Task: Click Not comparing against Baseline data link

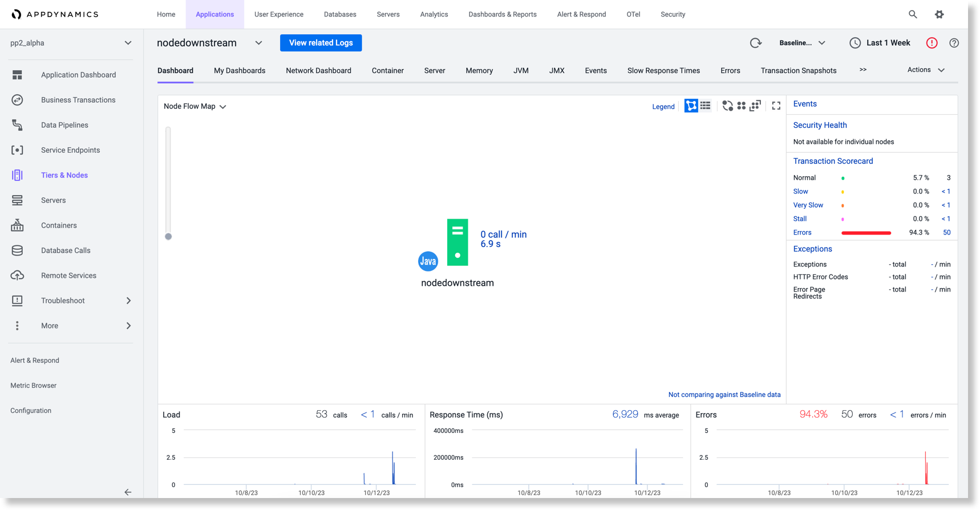Action: [724, 394]
